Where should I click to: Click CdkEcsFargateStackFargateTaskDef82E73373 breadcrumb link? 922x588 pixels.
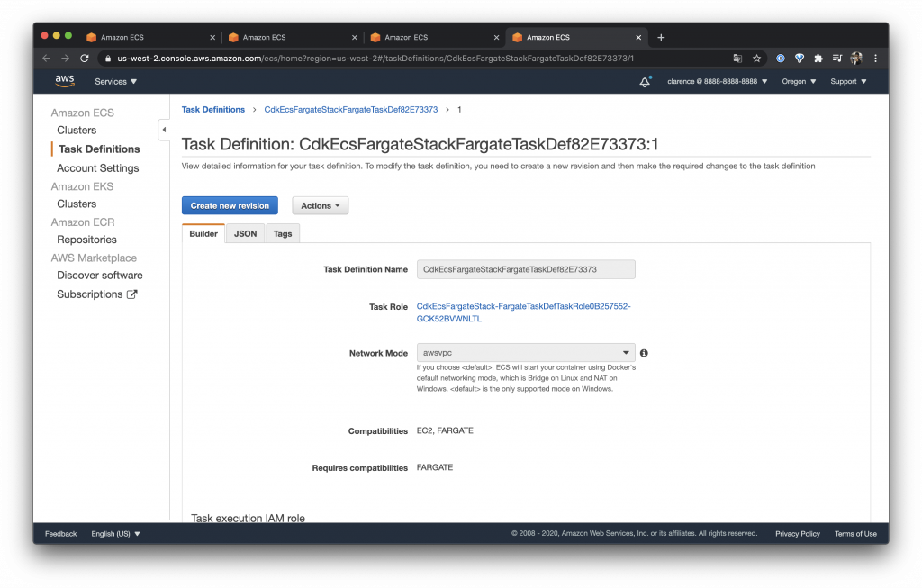click(x=351, y=109)
